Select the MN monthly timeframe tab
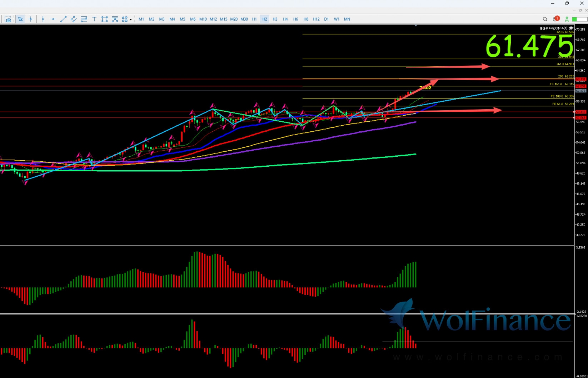Screen dimensions: 588x378 tap(347, 19)
